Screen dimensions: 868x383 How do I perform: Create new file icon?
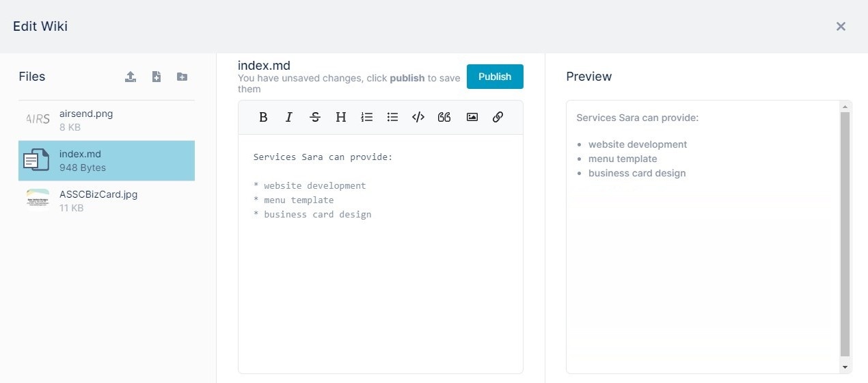tap(157, 77)
